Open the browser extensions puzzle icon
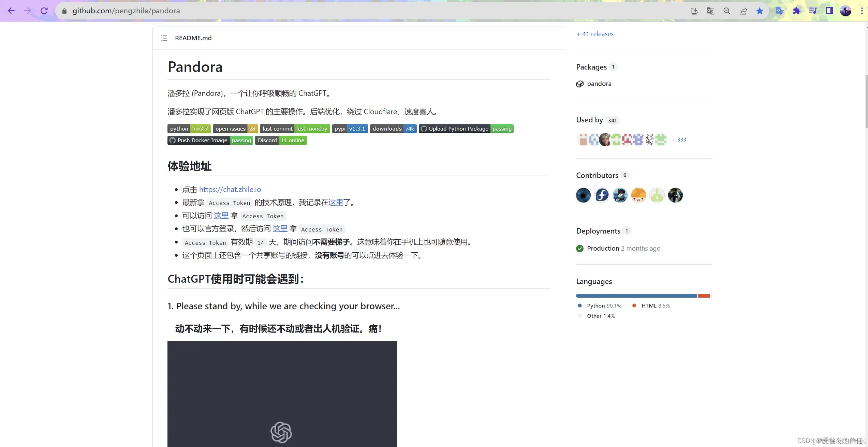The height and width of the screenshot is (447, 868). (797, 11)
